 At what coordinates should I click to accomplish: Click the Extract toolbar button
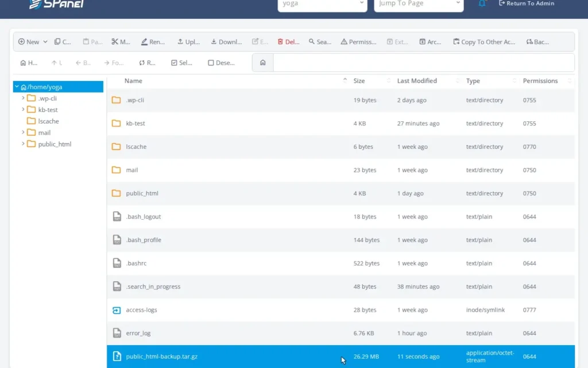pos(397,41)
